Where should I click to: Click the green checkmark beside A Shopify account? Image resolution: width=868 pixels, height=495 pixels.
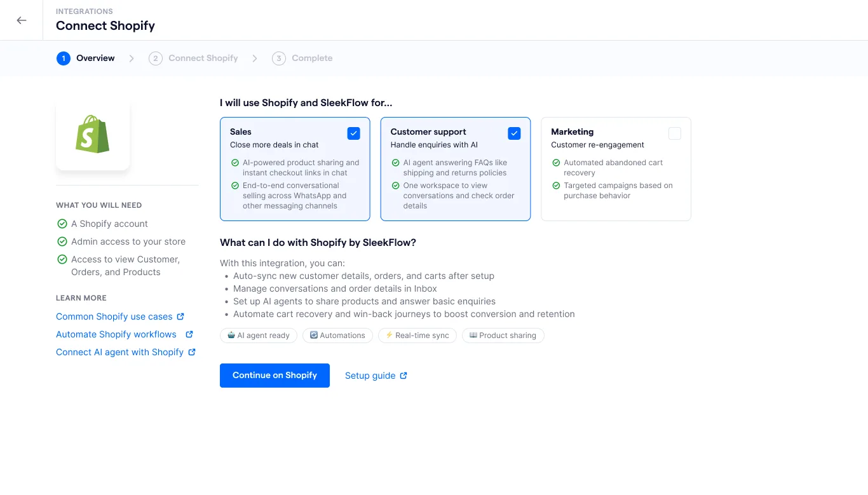tap(62, 224)
